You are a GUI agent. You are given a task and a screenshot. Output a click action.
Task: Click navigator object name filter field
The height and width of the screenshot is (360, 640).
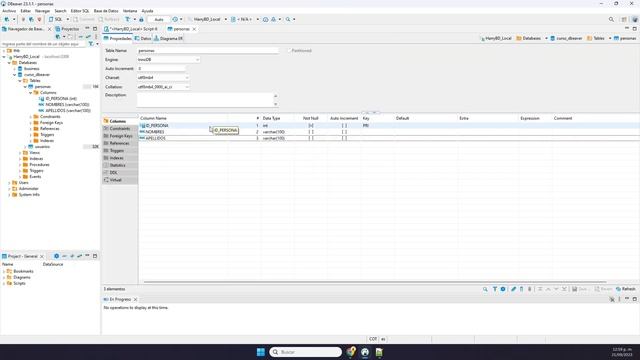(x=44, y=44)
